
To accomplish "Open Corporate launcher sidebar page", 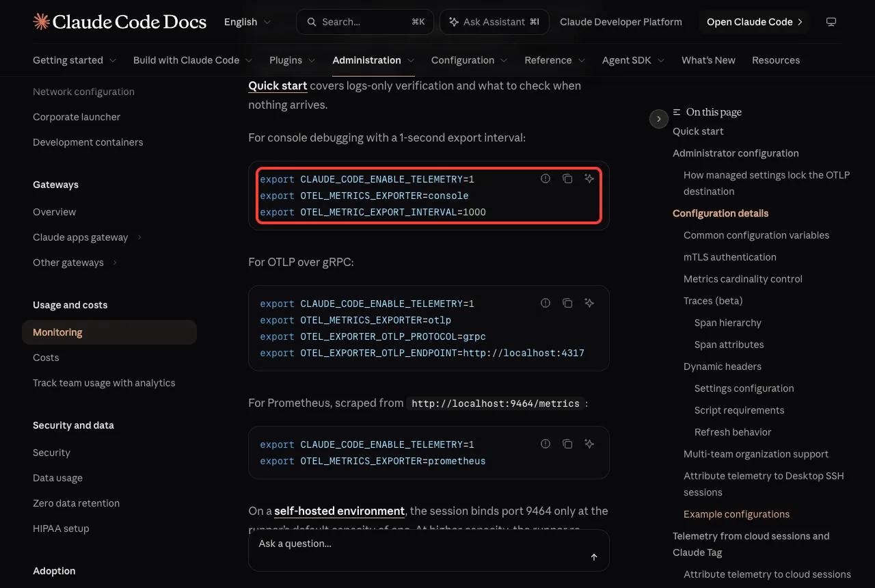I will pos(77,117).
